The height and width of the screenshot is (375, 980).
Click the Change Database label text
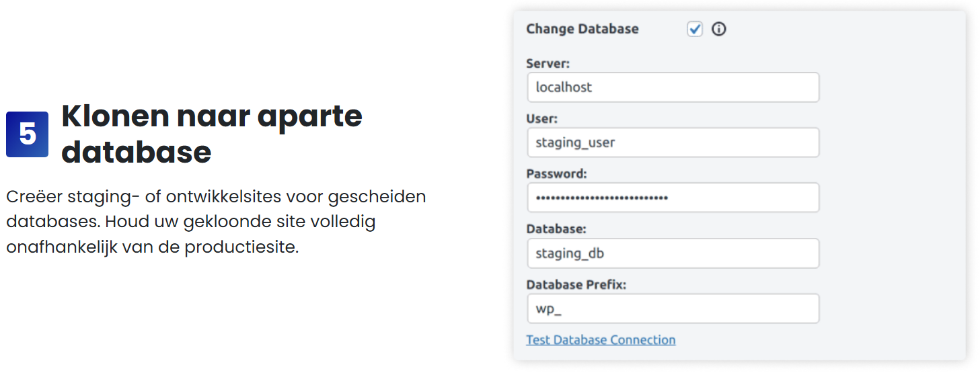click(x=582, y=29)
